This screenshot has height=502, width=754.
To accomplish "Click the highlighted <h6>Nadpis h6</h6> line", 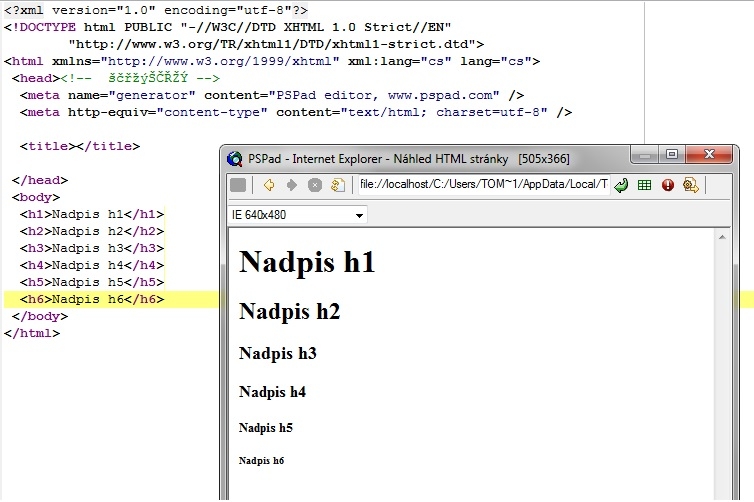I will (92, 299).
